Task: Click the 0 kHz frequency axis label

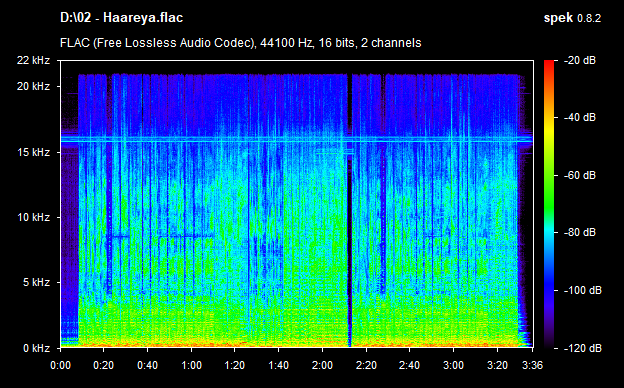Action: coord(36,348)
